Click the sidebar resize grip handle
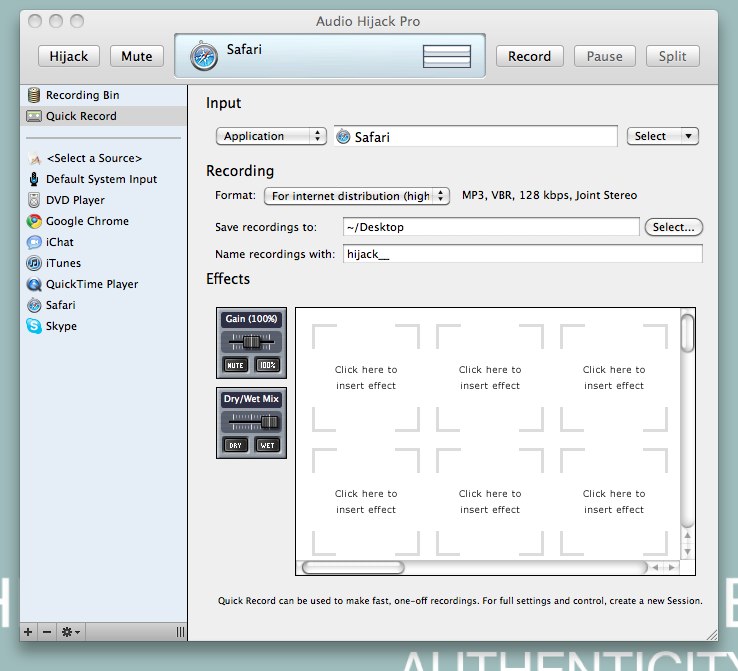Image resolution: width=738 pixels, height=671 pixels. (180, 631)
